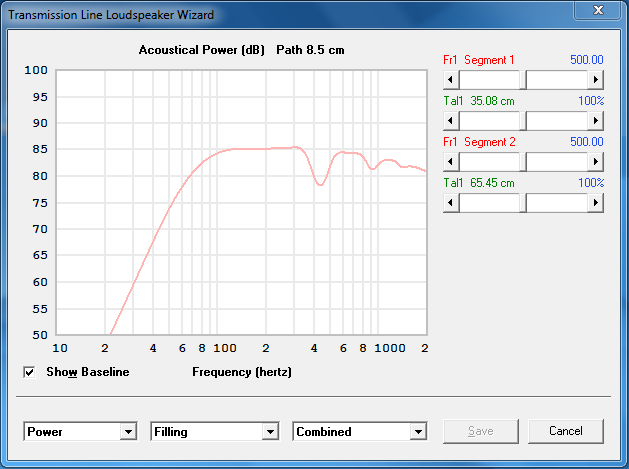Image resolution: width=629 pixels, height=469 pixels.
Task: Click the Show Baseline label text
Action: pyautogui.click(x=88, y=372)
